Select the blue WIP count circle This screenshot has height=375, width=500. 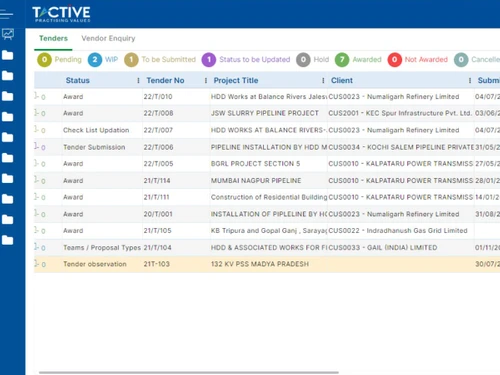pyautogui.click(x=95, y=60)
